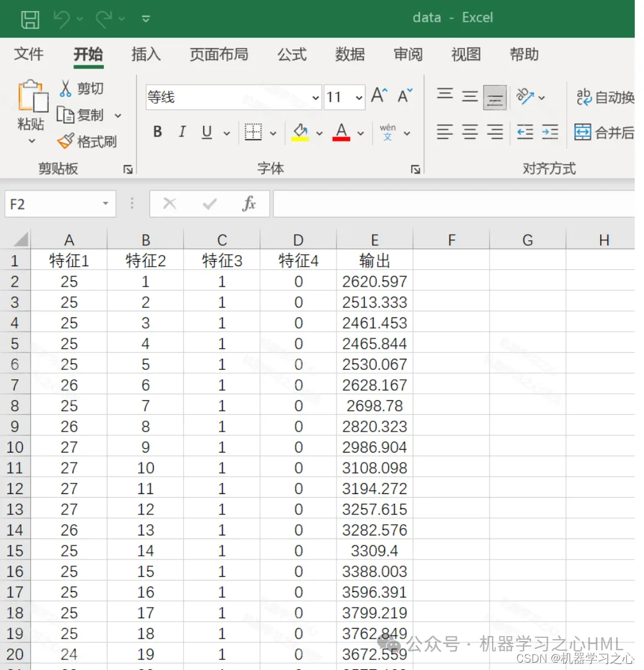Click the Select All corner triangle
This screenshot has width=644, height=670.
20,240
